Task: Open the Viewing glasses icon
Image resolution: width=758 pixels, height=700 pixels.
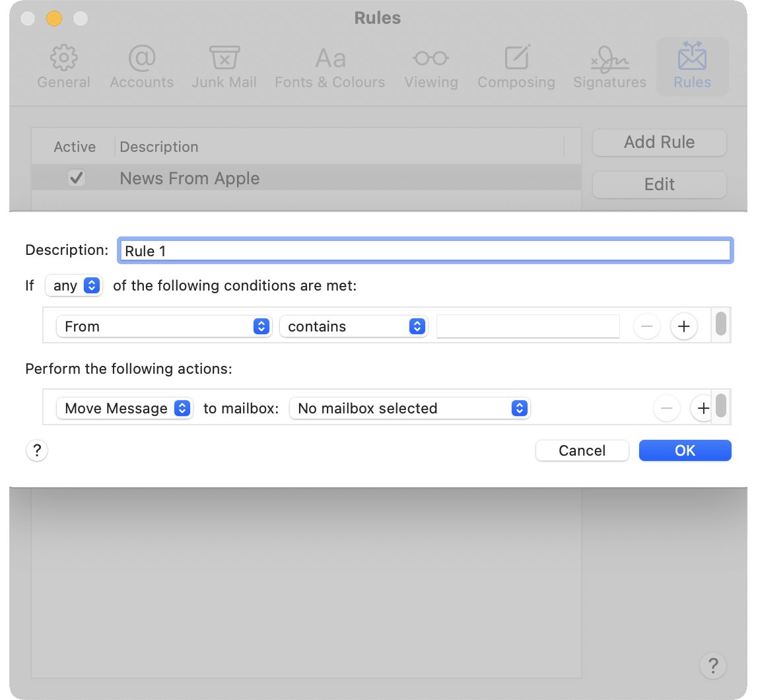Action: [431, 59]
